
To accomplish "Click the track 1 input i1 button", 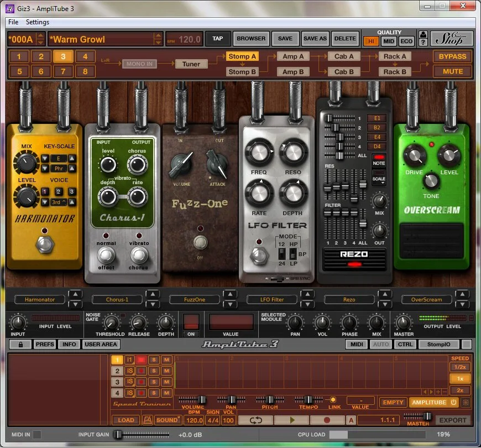I will click(x=129, y=360).
